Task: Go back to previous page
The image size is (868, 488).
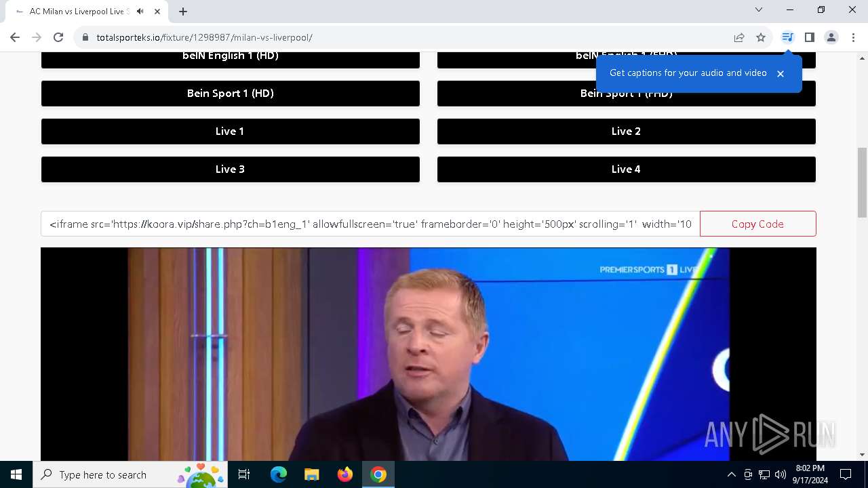Action: pos(15,37)
